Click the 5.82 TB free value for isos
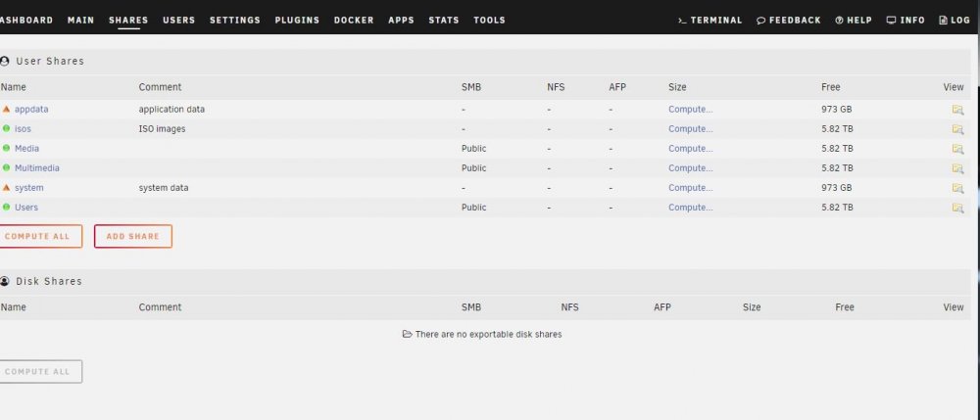This screenshot has height=420, width=980. (838, 128)
